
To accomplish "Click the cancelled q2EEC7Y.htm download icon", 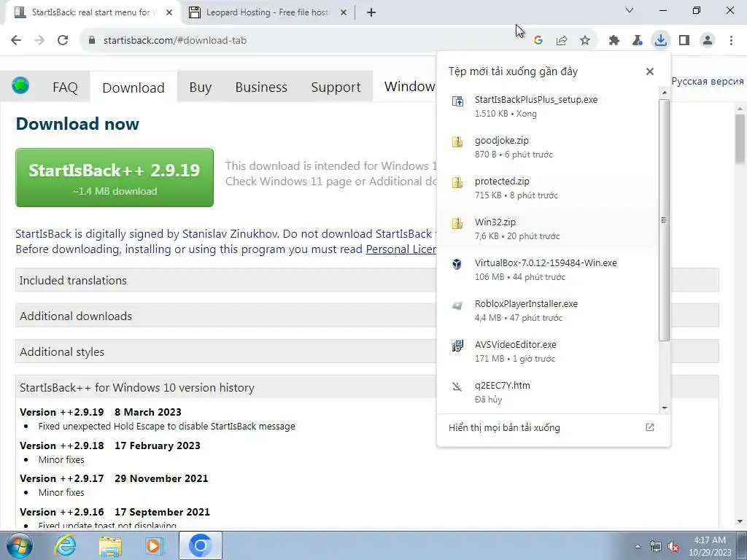I will point(457,386).
